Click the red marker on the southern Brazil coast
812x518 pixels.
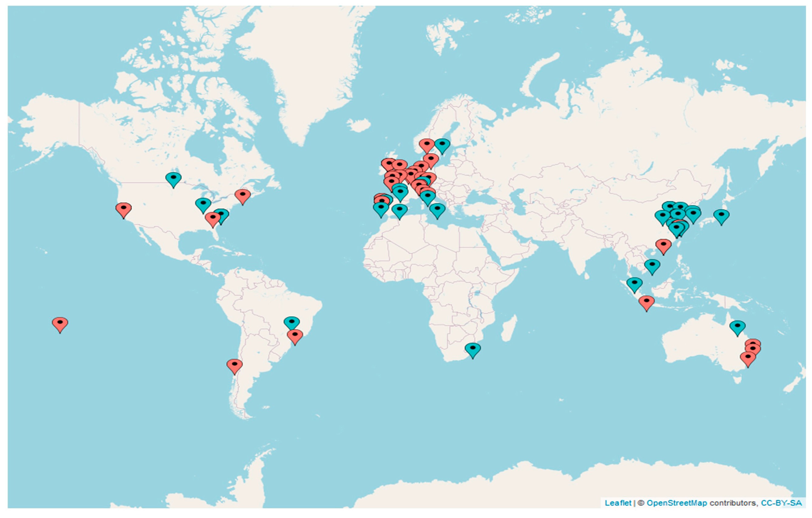coord(295,336)
